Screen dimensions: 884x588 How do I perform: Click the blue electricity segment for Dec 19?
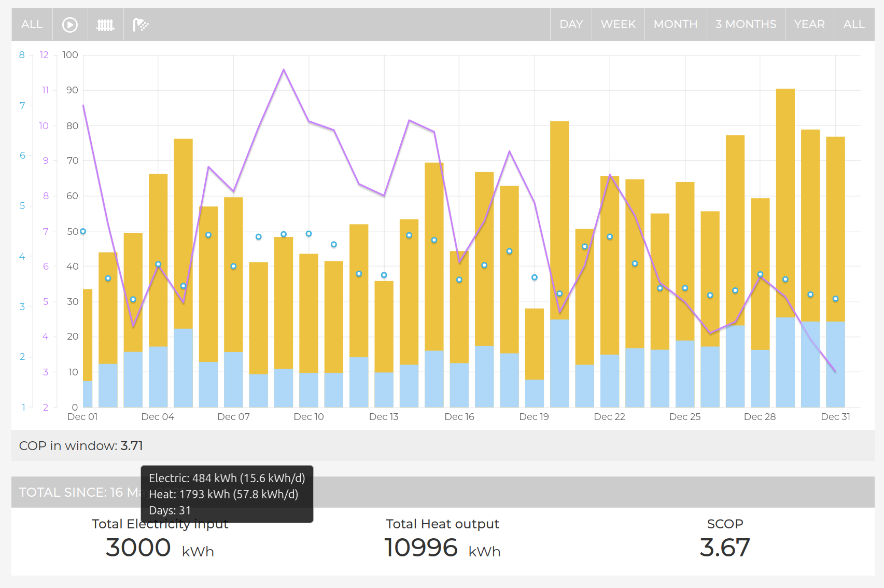pyautogui.click(x=534, y=394)
